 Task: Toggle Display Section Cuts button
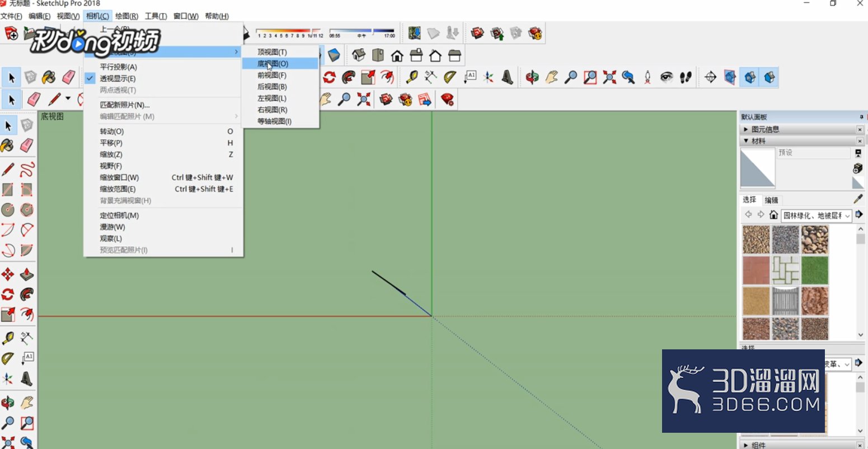tap(750, 77)
